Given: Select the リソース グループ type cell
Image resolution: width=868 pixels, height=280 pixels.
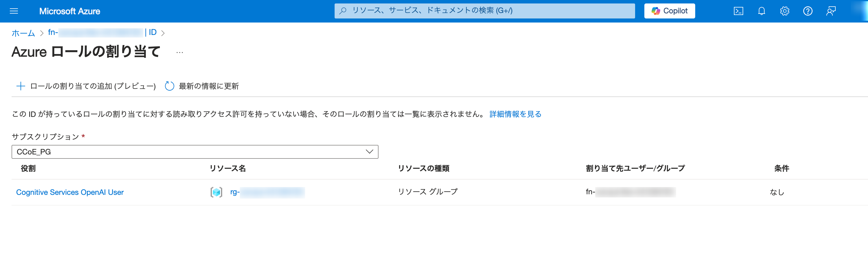Looking at the screenshot, I should [428, 192].
